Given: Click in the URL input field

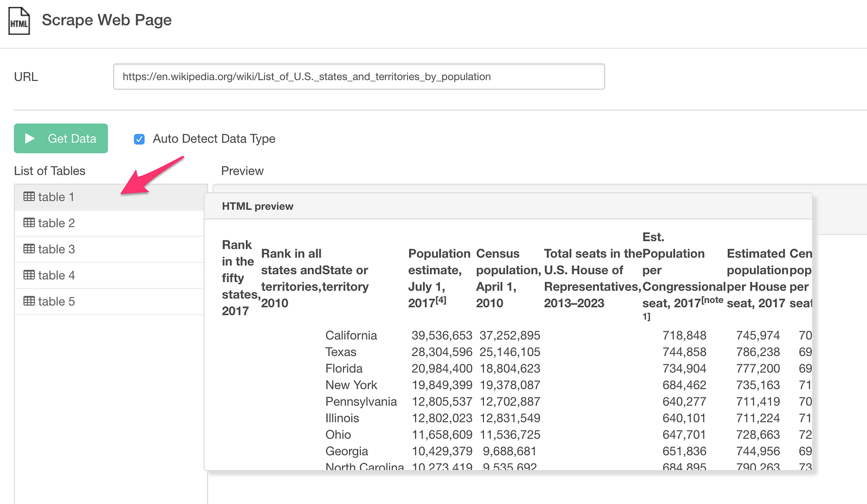Looking at the screenshot, I should click(359, 76).
